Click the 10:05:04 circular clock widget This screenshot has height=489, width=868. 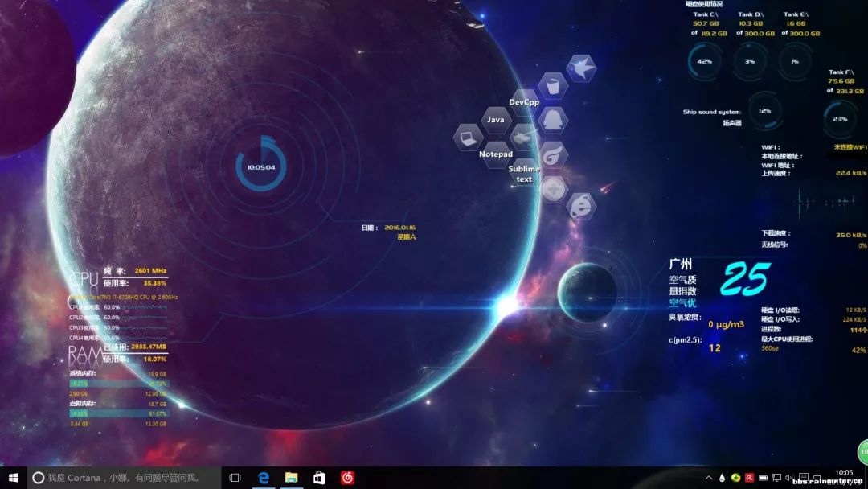point(260,166)
